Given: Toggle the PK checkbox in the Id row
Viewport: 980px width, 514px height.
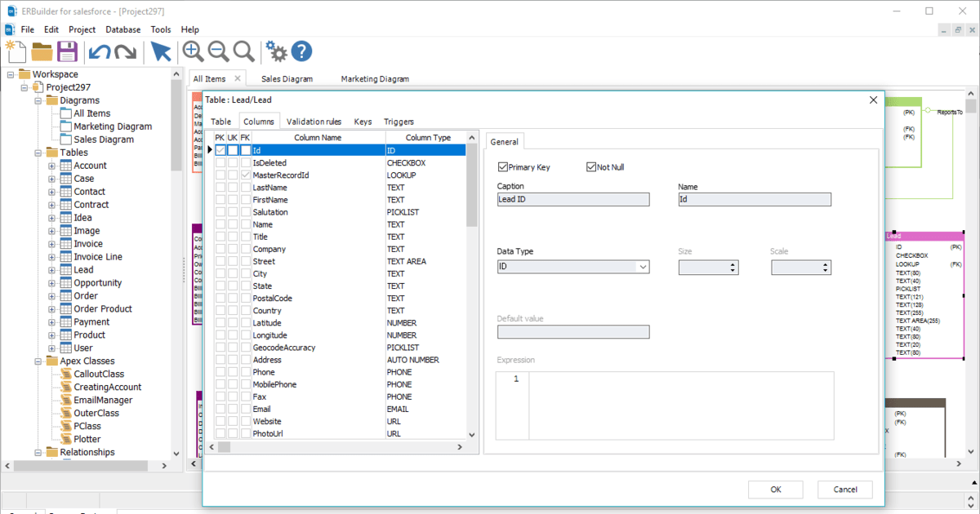Looking at the screenshot, I should tap(220, 150).
